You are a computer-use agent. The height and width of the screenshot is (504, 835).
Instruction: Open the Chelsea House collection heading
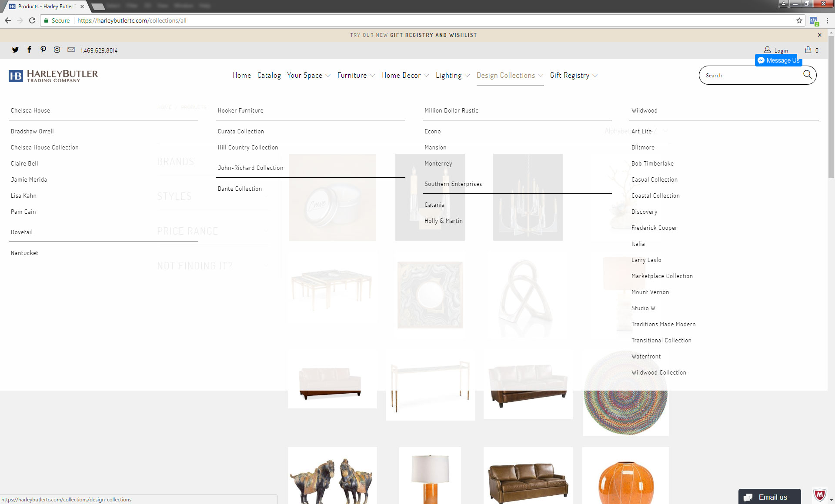[x=30, y=110]
